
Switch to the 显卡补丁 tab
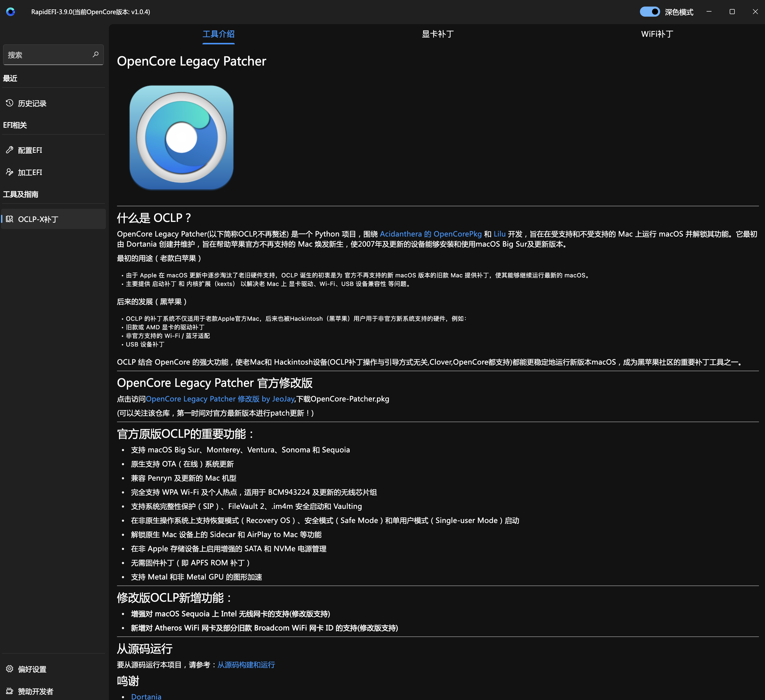click(437, 34)
